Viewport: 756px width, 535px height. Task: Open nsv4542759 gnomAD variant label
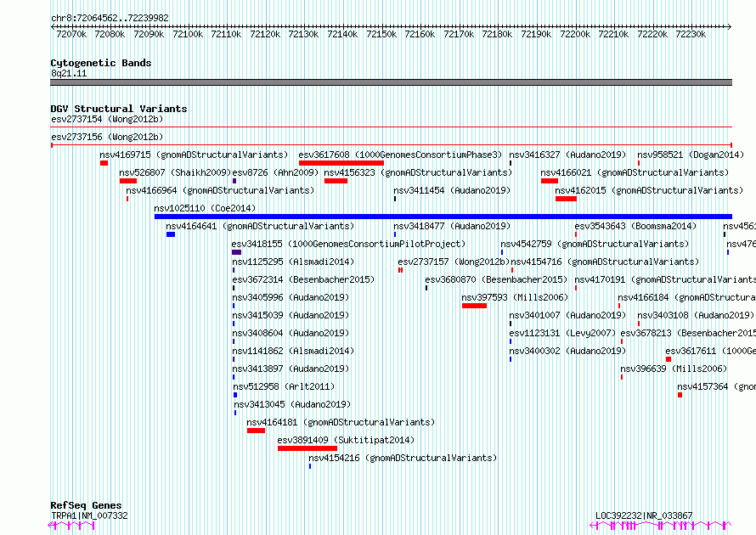coord(595,244)
